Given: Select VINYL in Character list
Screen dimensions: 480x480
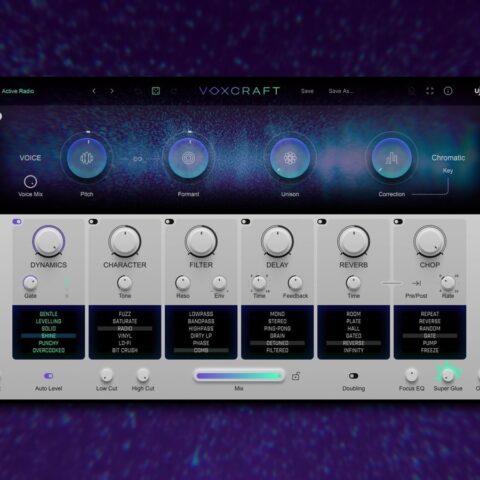Looking at the screenshot, I should (x=125, y=336).
